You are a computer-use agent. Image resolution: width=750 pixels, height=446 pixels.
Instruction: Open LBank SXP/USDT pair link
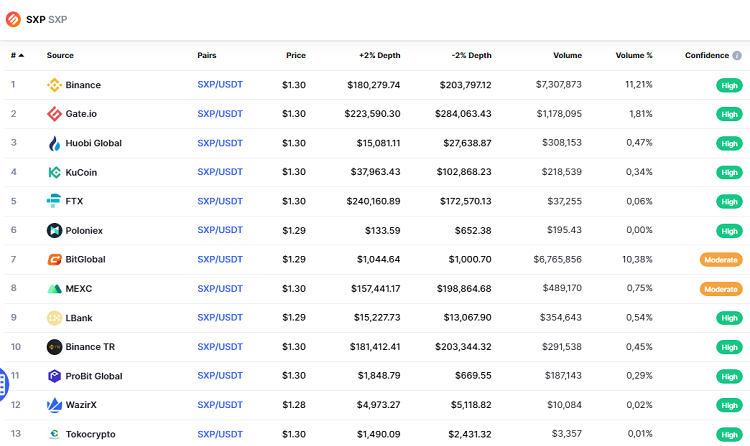tap(220, 318)
